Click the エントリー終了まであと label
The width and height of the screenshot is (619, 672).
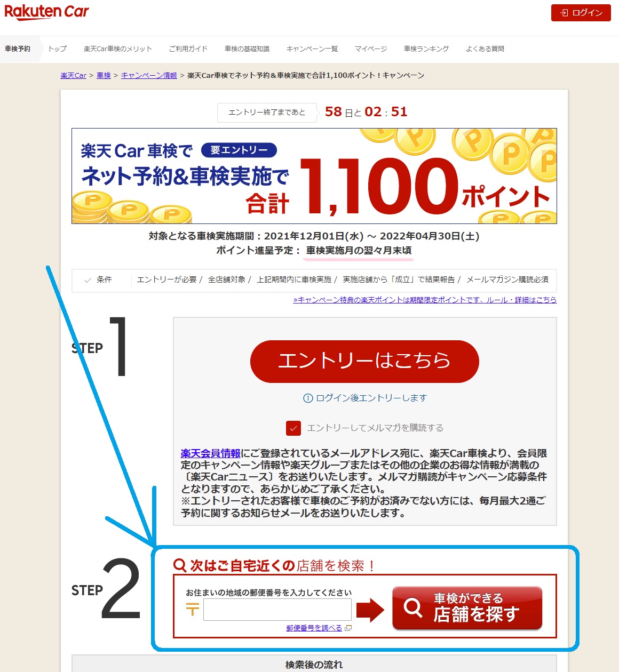coord(267,113)
